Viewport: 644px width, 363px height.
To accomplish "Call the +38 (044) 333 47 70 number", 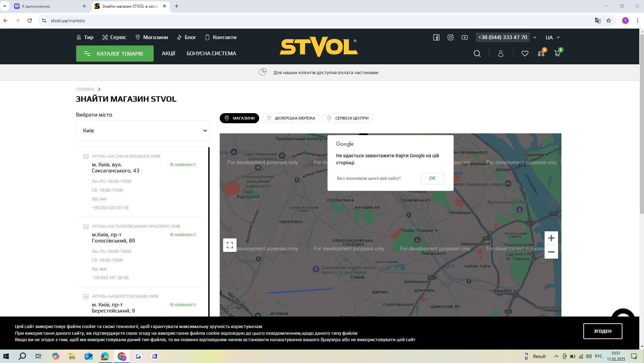I will [503, 37].
